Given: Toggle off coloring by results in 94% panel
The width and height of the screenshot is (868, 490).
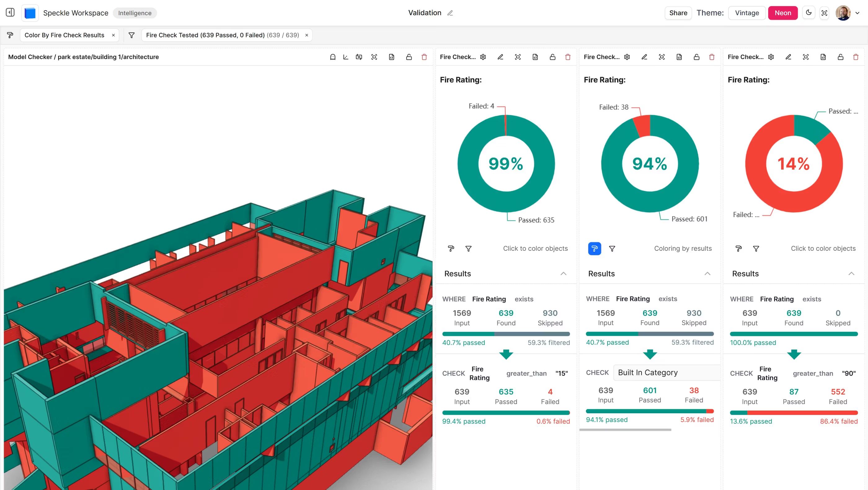Looking at the screenshot, I should point(594,249).
